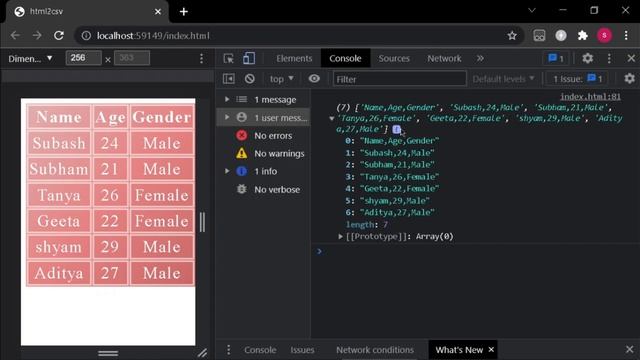Toggle the console sidebar panel
640x360 pixels.
pyautogui.click(x=229, y=78)
